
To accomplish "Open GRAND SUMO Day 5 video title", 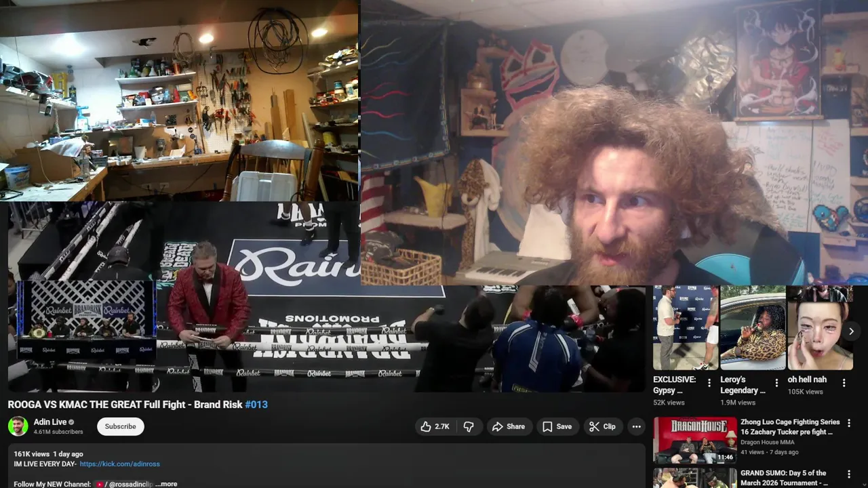I will 784,478.
